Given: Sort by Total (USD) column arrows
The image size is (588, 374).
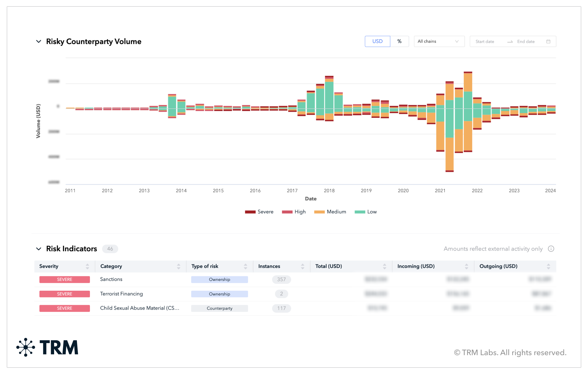Looking at the screenshot, I should tap(384, 266).
